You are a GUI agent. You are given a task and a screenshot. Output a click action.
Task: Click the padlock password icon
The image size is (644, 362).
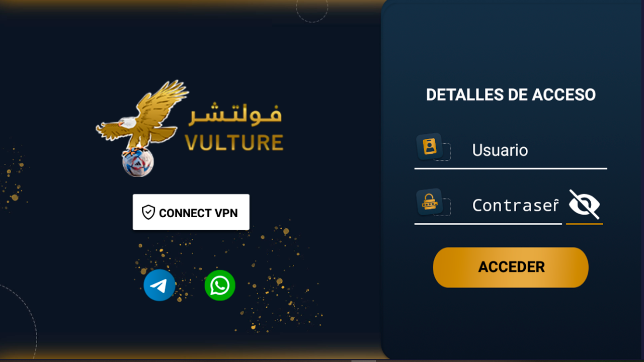[430, 202]
